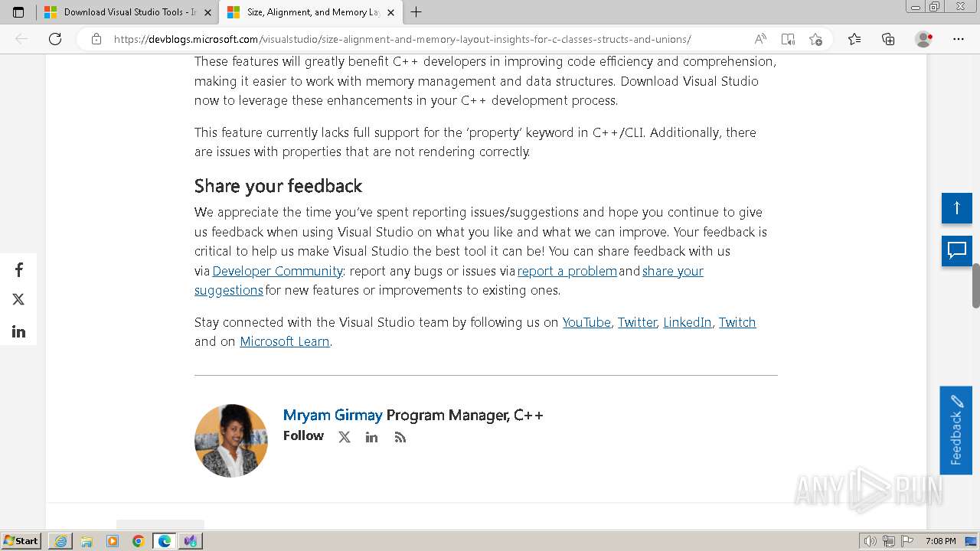Refresh the current page
This screenshot has width=980, height=551.
coord(55,39)
